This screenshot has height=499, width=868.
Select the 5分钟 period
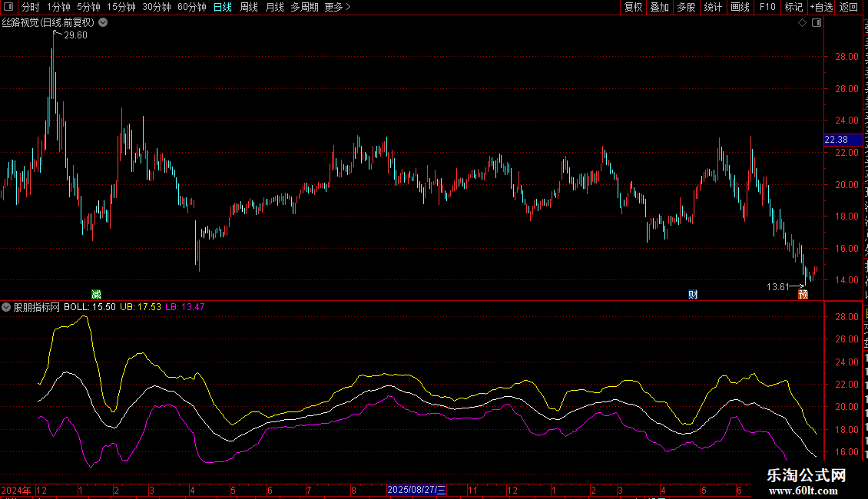tap(88, 7)
